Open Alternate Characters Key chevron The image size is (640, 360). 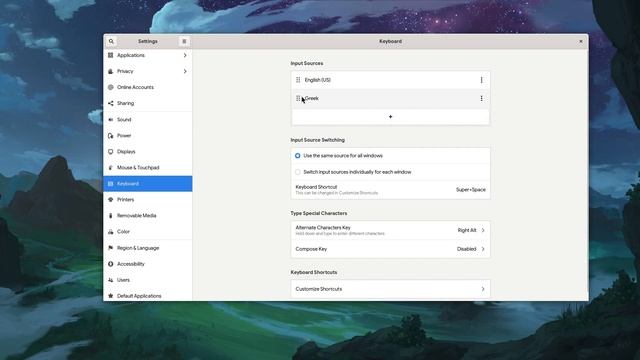pyautogui.click(x=483, y=230)
